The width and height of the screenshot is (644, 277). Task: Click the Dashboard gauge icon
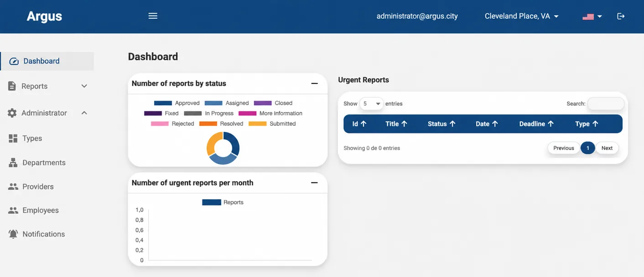[14, 61]
